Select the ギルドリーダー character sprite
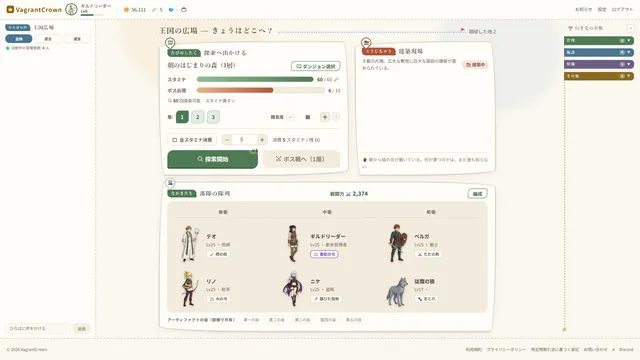 (293, 244)
